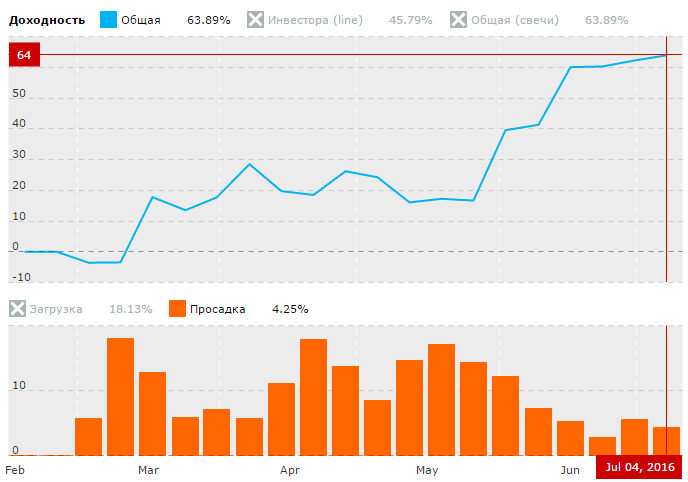Click the Доходность chart title

[x=47, y=20]
